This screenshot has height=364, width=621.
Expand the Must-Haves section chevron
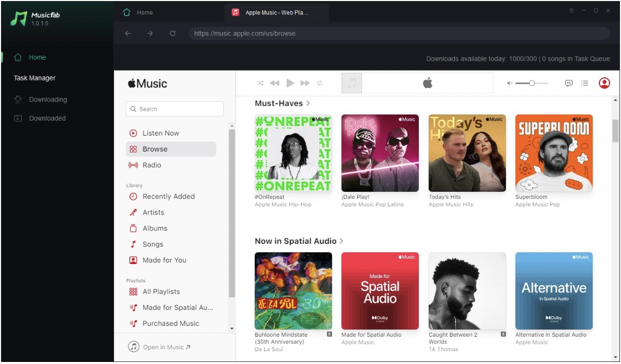tap(308, 103)
